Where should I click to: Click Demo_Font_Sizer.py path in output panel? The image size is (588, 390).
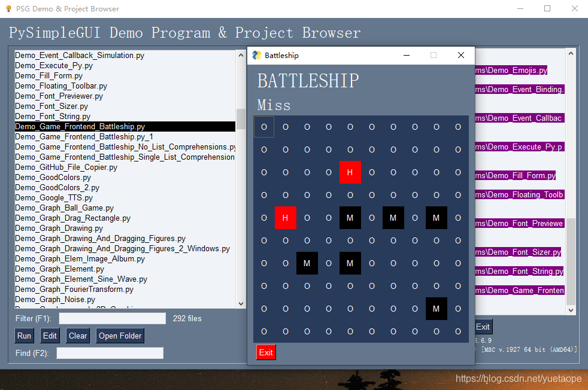[518, 252]
